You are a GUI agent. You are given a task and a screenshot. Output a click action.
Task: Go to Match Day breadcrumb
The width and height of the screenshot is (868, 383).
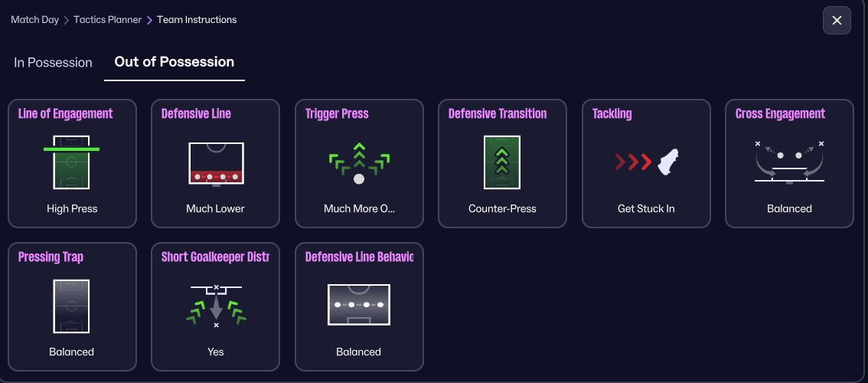[x=34, y=20]
